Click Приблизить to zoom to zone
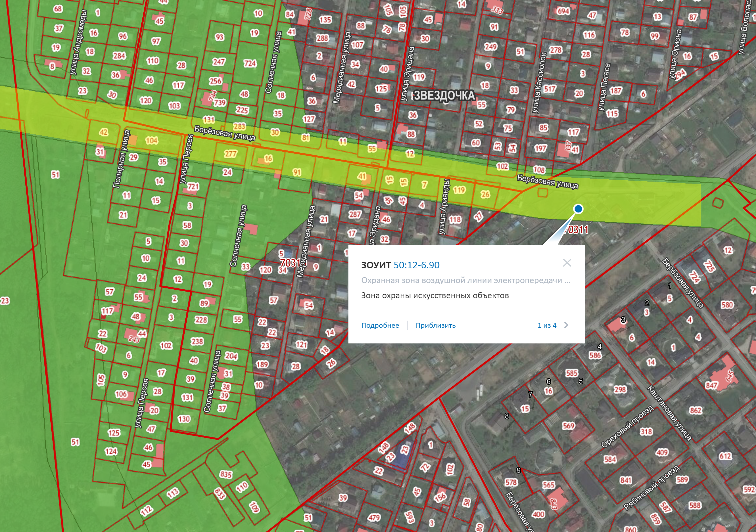Image resolution: width=756 pixels, height=532 pixels. tap(436, 325)
